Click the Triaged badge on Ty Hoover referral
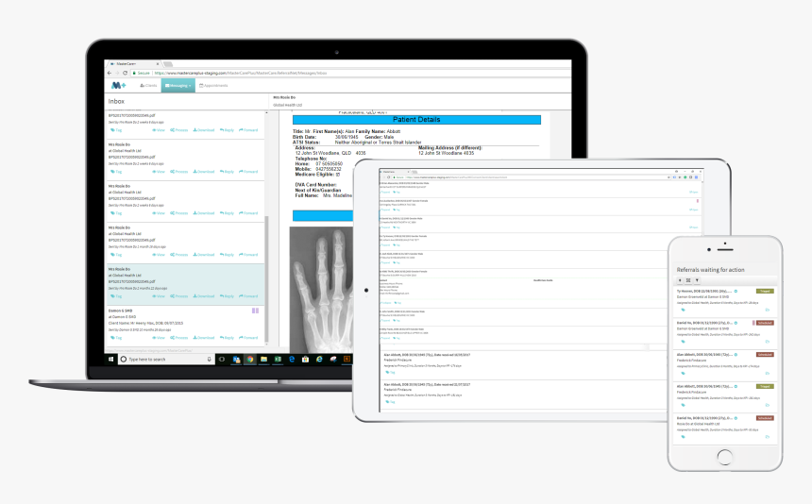812x504 pixels. pos(765,292)
